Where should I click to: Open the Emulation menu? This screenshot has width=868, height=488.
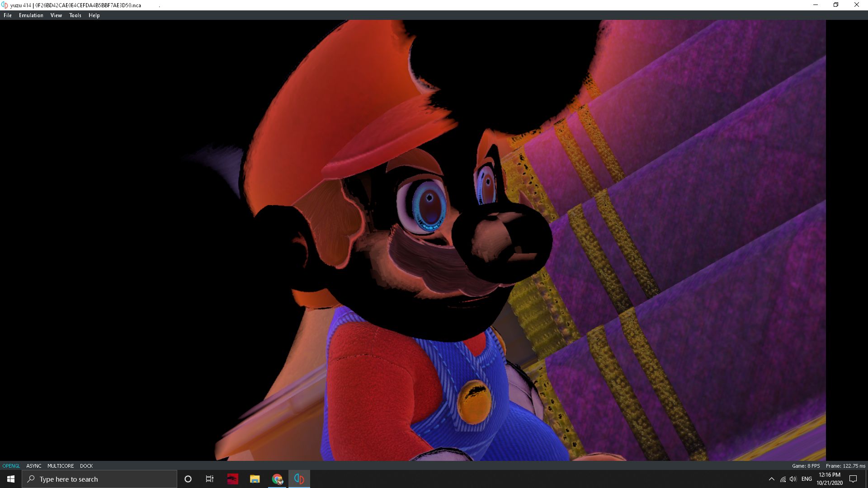[31, 15]
